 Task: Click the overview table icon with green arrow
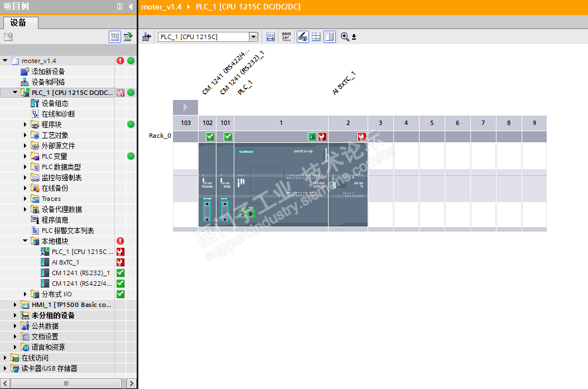[x=128, y=37]
